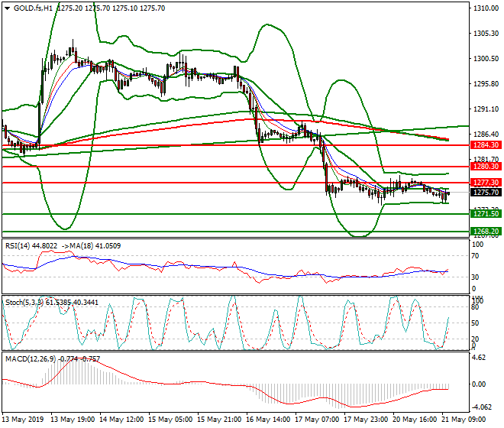Click the MACD zero level value 0.00

click(x=480, y=384)
